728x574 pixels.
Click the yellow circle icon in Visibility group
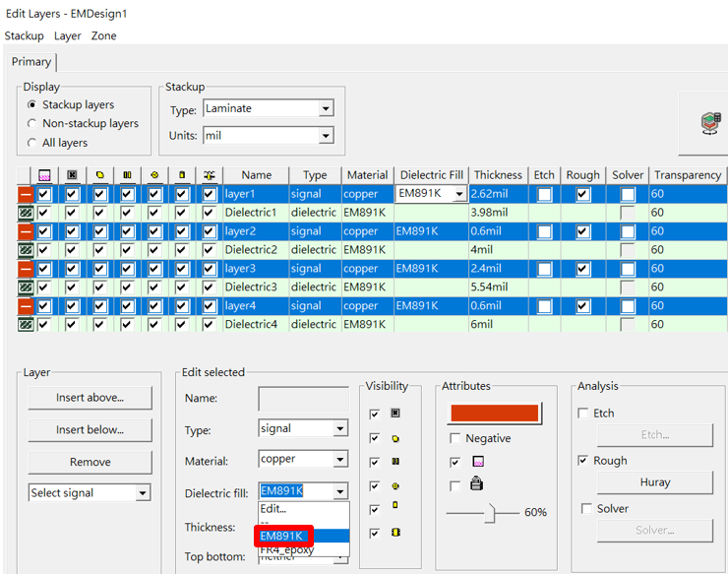395,486
